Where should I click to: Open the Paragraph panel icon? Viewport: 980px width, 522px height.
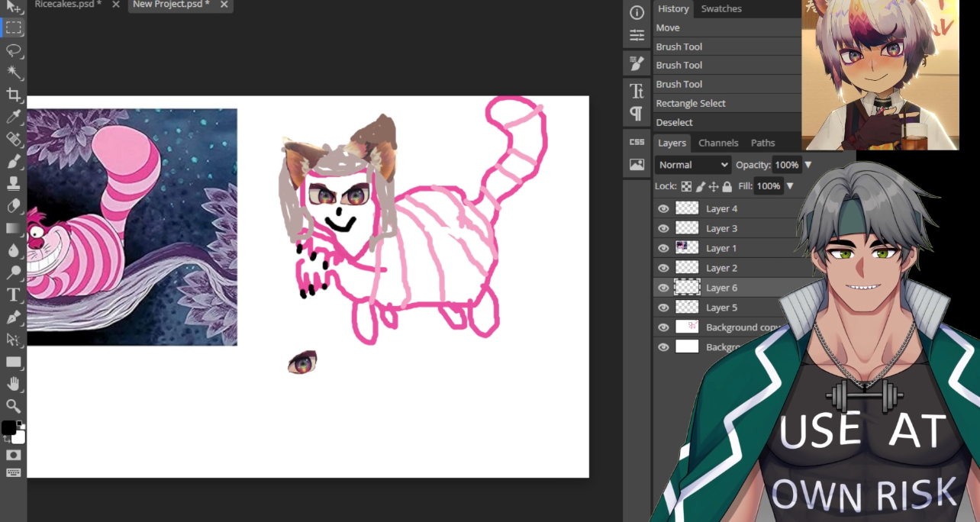click(637, 114)
